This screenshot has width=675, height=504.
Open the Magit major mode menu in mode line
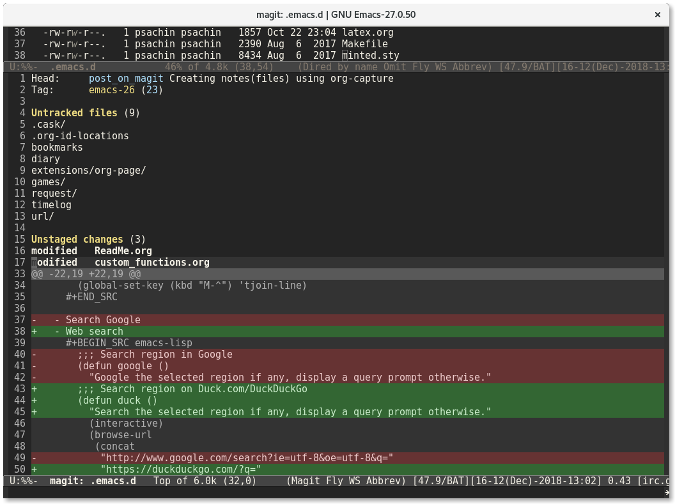304,481
